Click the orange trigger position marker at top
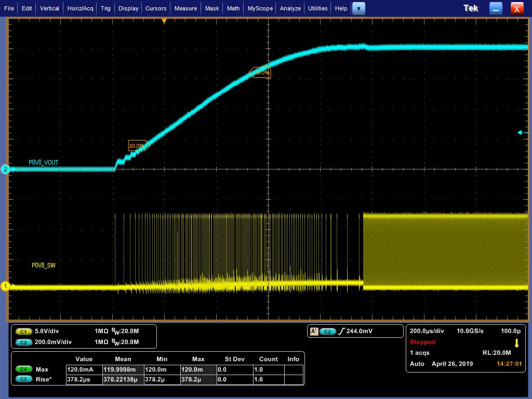Viewport: 532px width, 399px height. pos(164,21)
